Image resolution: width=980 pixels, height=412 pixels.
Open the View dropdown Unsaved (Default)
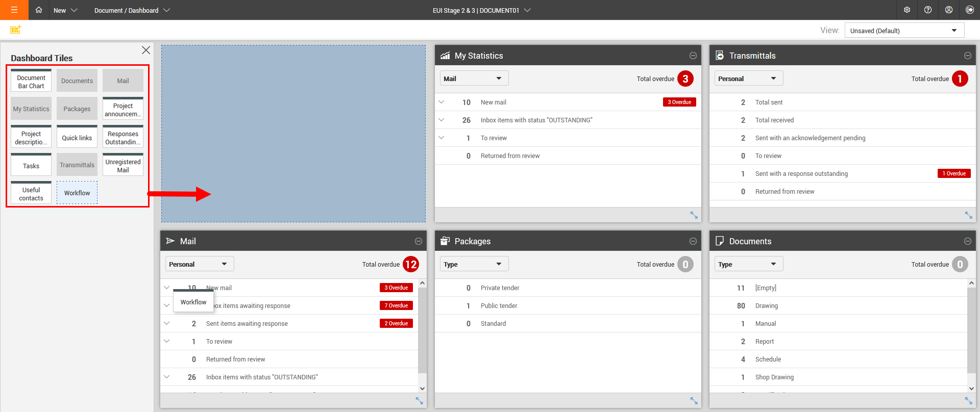(x=904, y=31)
